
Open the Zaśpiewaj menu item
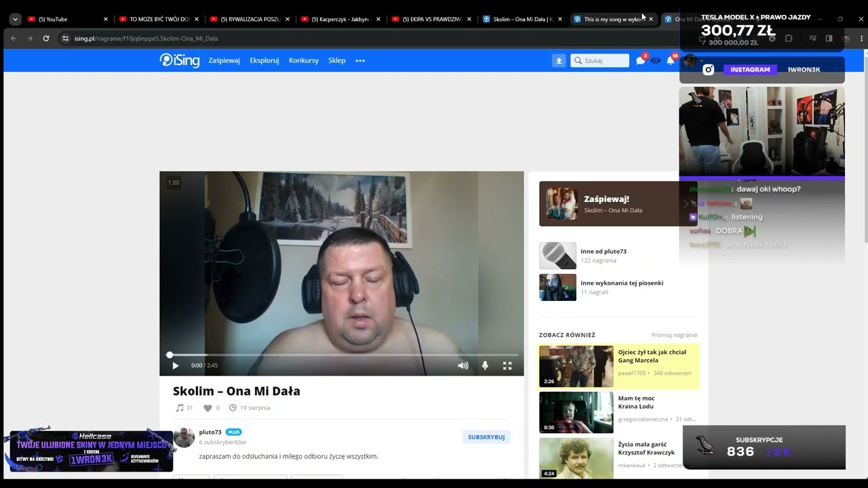pos(224,60)
